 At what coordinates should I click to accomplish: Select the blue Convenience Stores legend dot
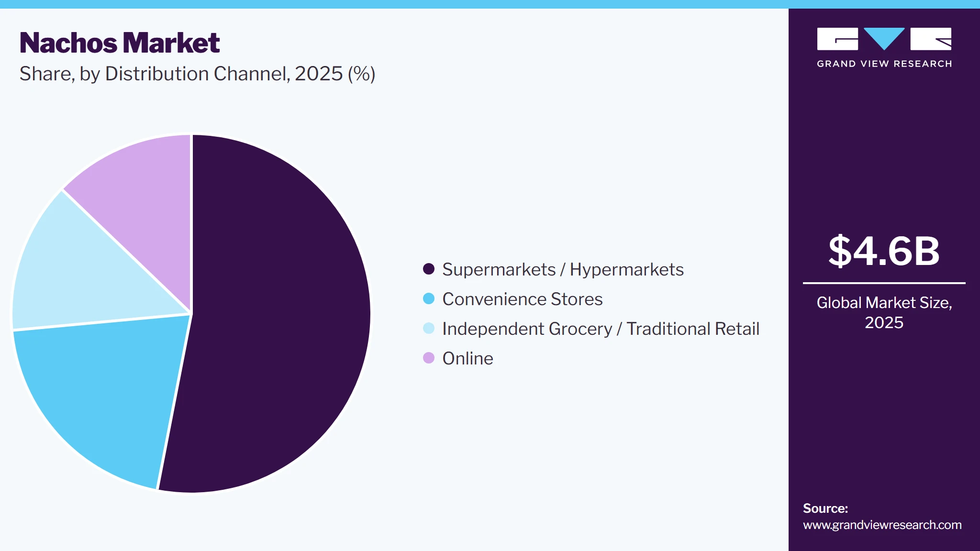(429, 299)
